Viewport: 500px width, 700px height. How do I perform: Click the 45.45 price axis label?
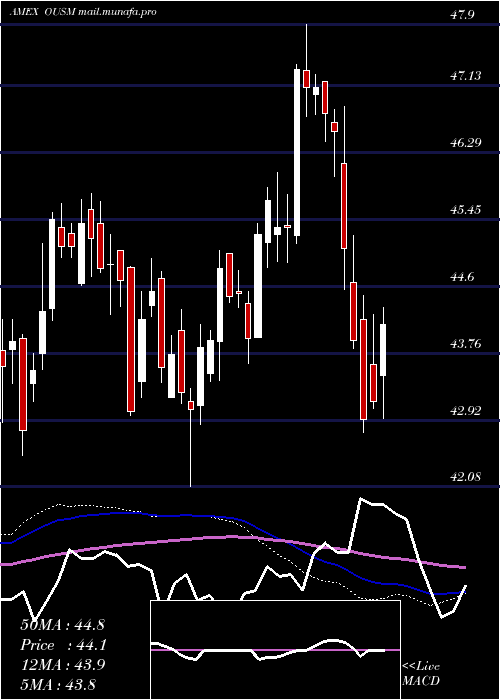pos(465,209)
